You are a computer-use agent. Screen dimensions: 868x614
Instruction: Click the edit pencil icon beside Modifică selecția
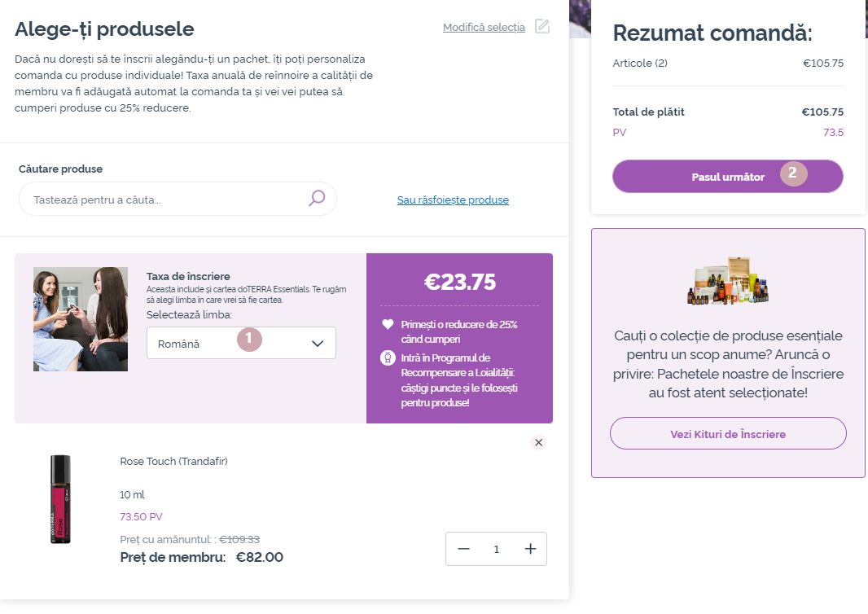point(542,26)
